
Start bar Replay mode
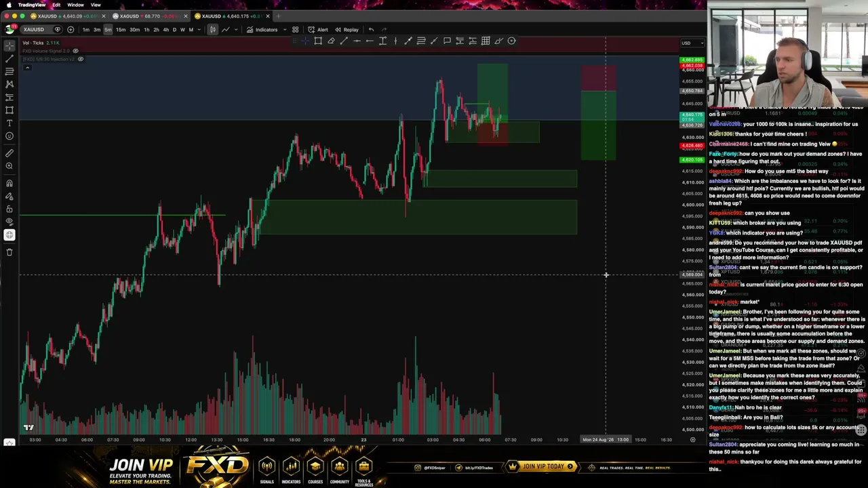tap(347, 30)
